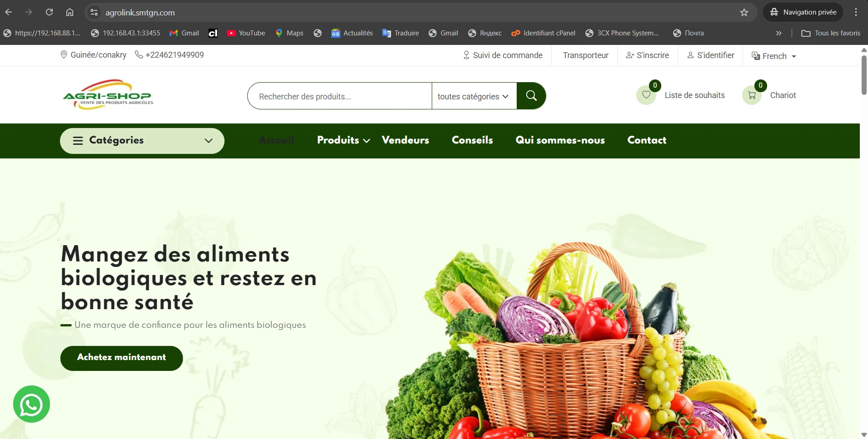Go to the Contact page
This screenshot has width=868, height=439.
pos(647,140)
